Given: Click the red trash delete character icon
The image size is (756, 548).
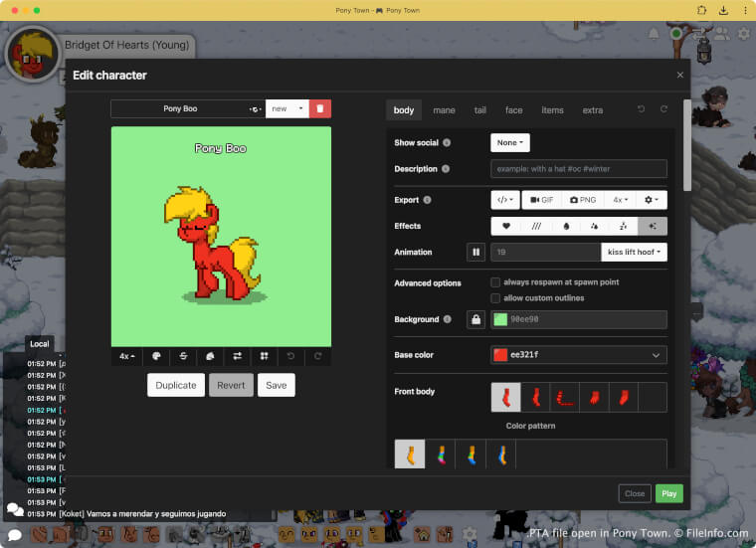Looking at the screenshot, I should coord(320,108).
